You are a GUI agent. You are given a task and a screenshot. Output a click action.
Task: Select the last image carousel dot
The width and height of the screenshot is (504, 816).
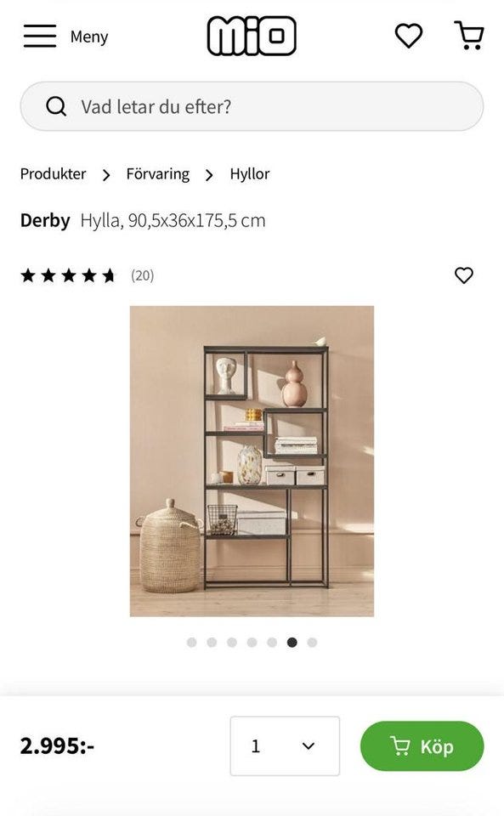[312, 643]
